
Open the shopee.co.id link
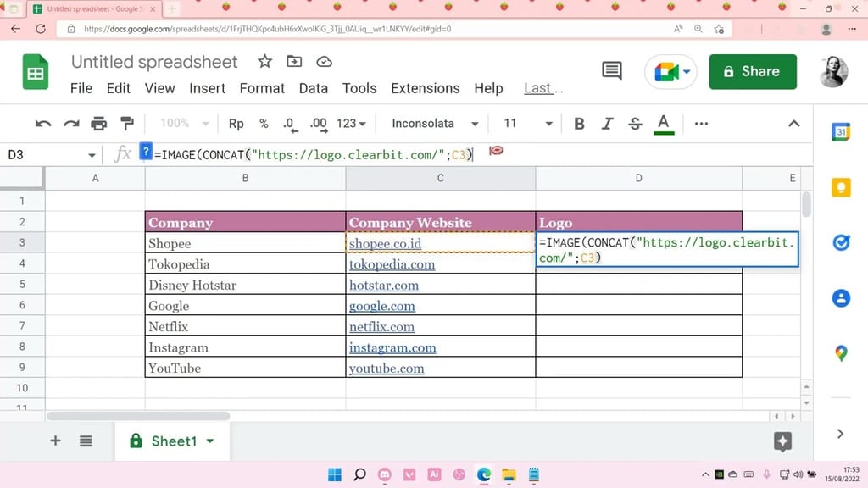coord(386,243)
